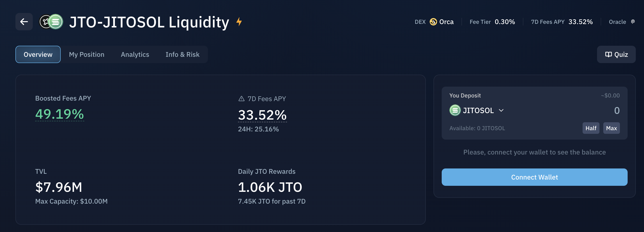Click the underlined 33.52% 7D Fees APY value
The width and height of the screenshot is (644, 232).
click(x=262, y=115)
